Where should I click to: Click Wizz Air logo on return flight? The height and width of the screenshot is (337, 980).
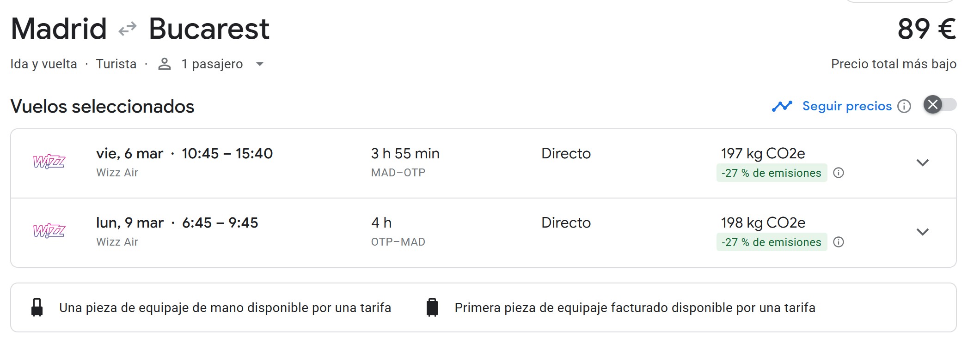click(x=49, y=231)
